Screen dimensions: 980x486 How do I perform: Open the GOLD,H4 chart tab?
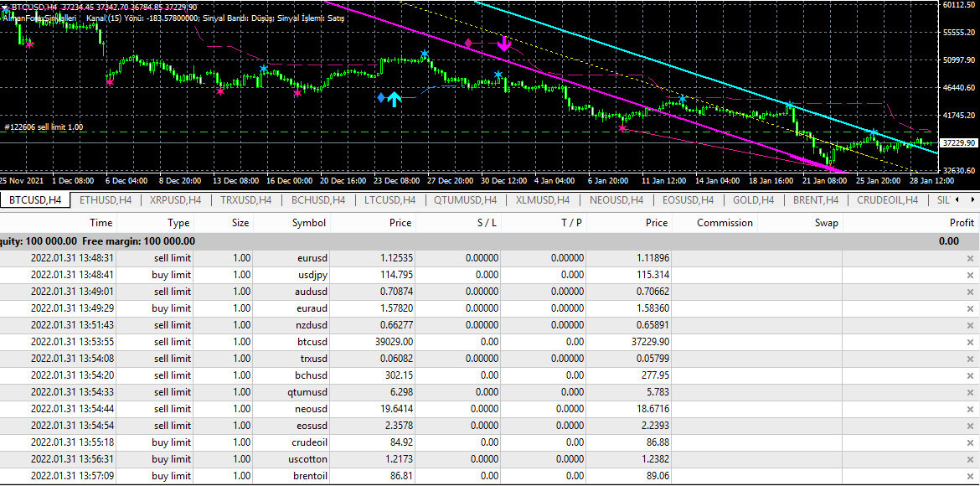click(753, 200)
